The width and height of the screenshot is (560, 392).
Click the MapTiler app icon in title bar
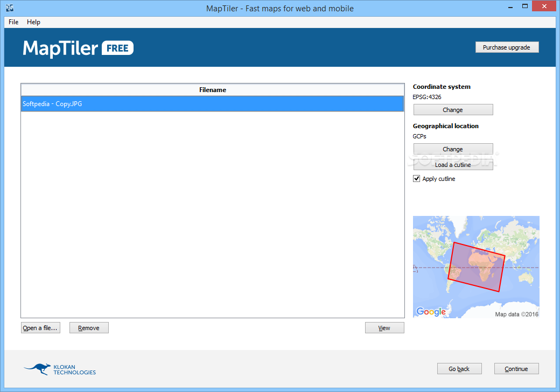click(x=10, y=8)
